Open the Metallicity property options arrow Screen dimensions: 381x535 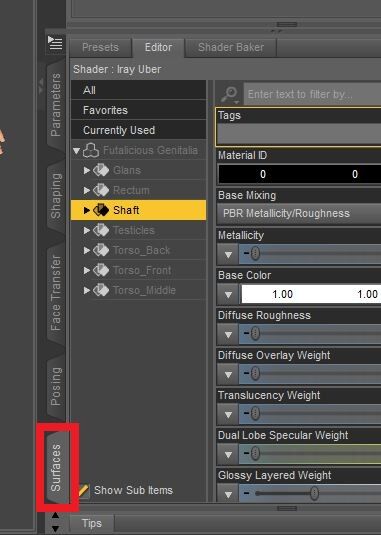(228, 254)
